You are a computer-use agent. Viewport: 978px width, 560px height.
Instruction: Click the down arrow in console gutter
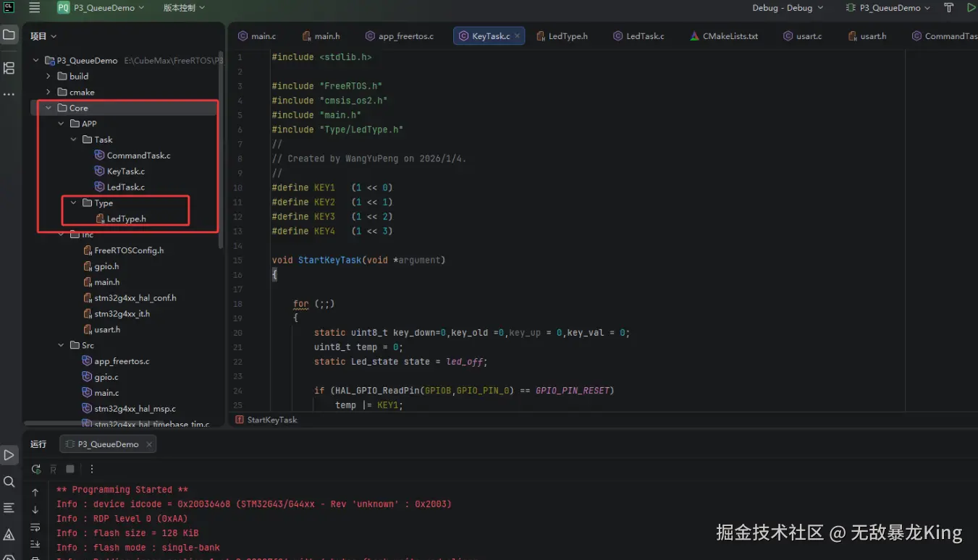pos(35,509)
